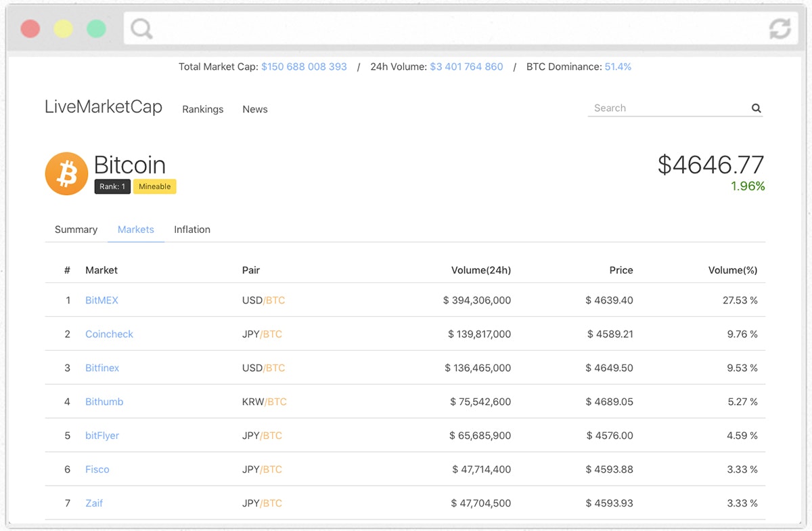Click the BTC Dominance percentage
This screenshot has width=812, height=531.
tap(618, 66)
